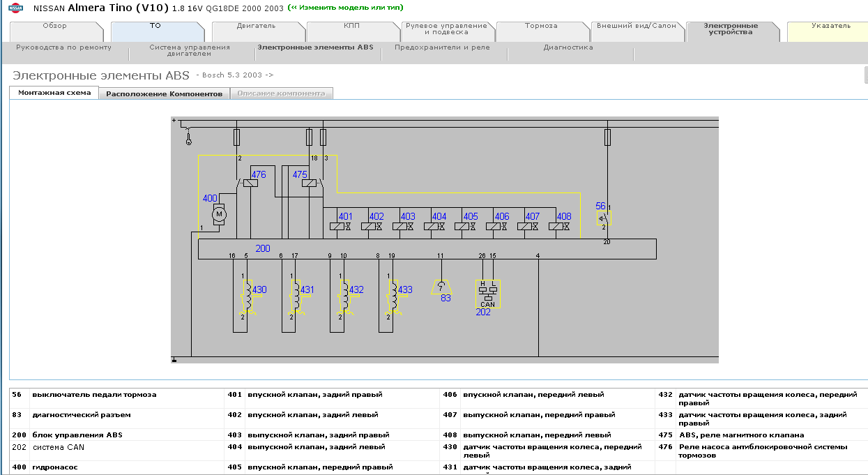Click ABS control unit block 200
This screenshot has height=475, width=868.
coord(427,249)
